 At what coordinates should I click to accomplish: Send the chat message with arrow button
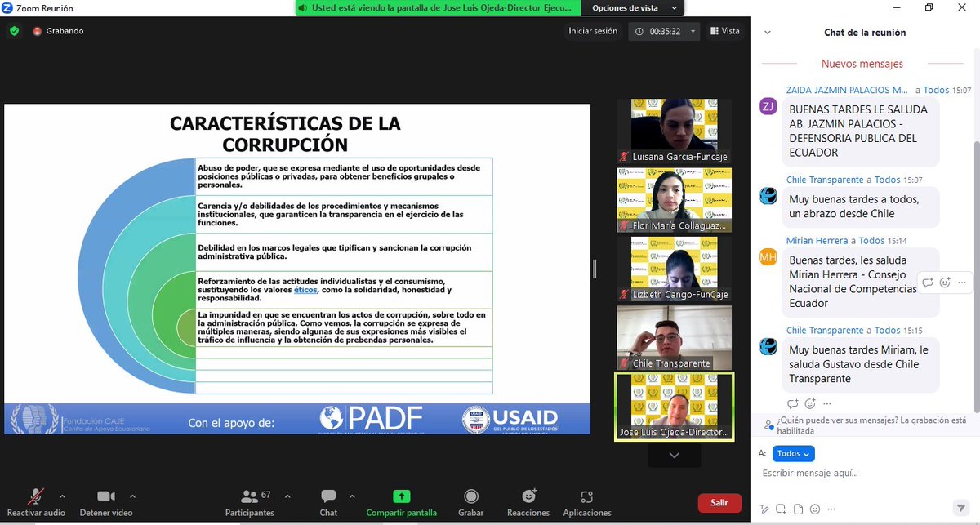pos(960,509)
